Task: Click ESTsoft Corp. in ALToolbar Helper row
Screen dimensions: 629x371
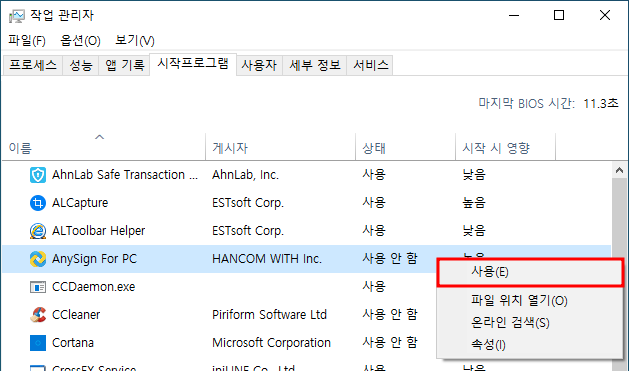Action: point(248,231)
